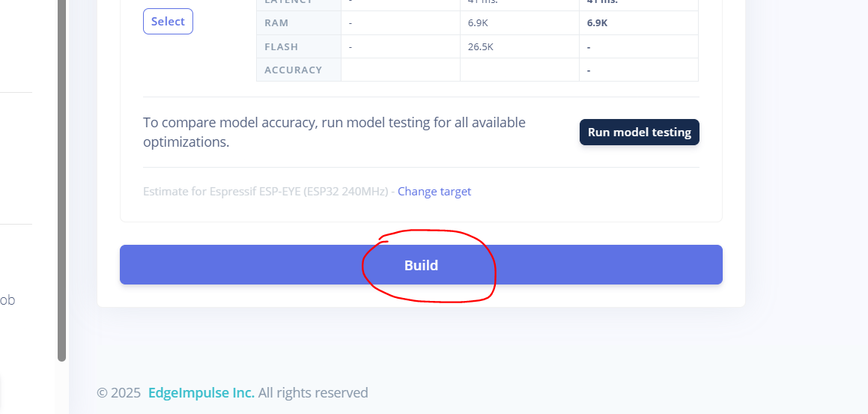
Task: Click the dash in FLASH's last column
Action: tap(589, 47)
